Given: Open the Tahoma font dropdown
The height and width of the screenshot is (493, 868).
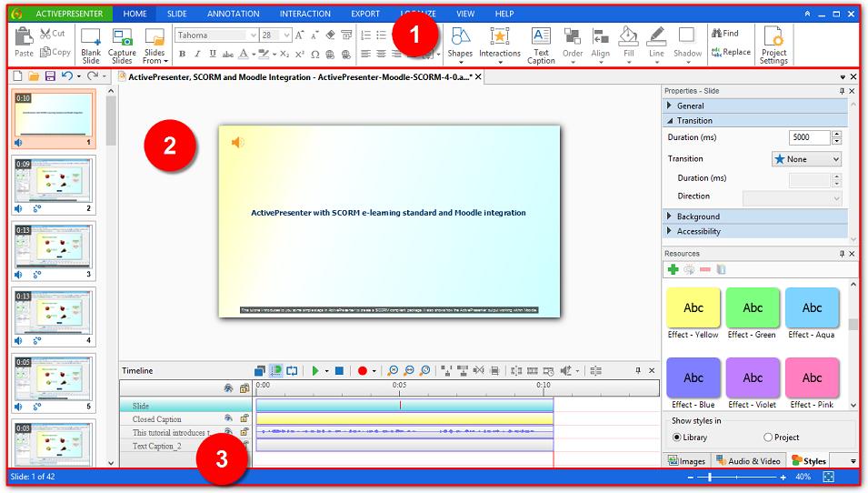Looking at the screenshot, I should 253,35.
